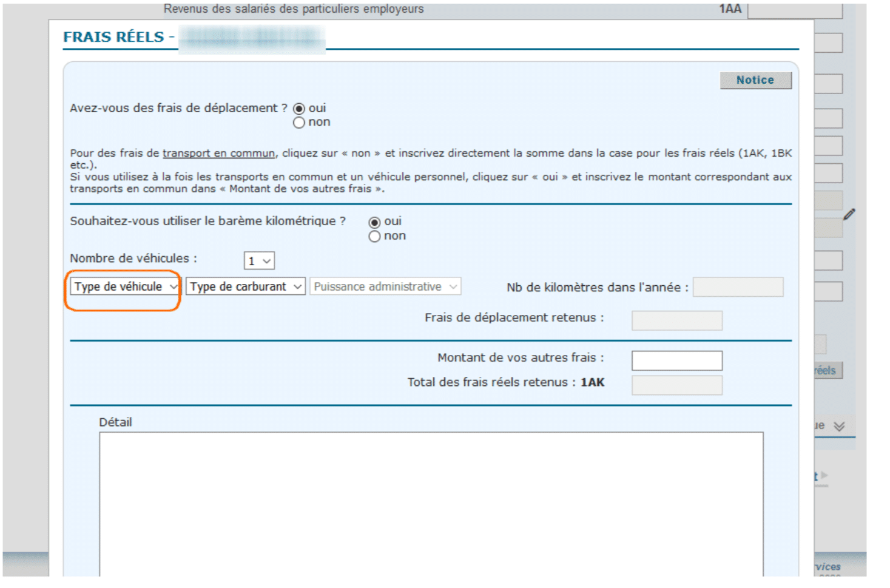890x588 pixels.
Task: Click the Montant de vos autres frais field
Action: (677, 360)
